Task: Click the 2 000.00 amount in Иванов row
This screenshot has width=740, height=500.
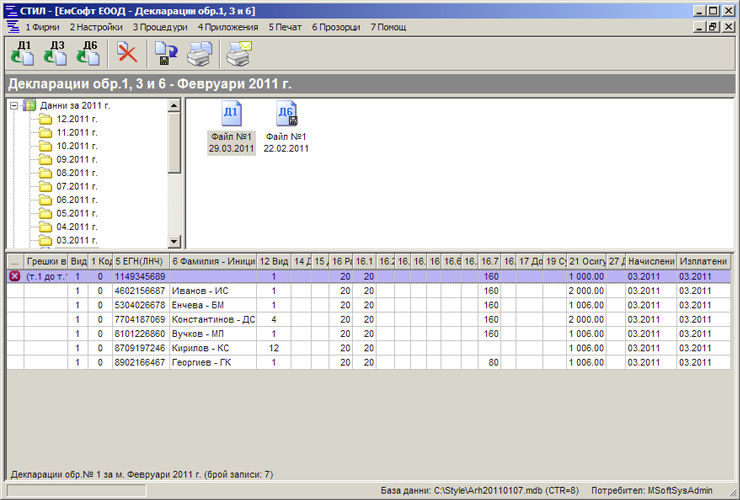Action: click(x=586, y=291)
